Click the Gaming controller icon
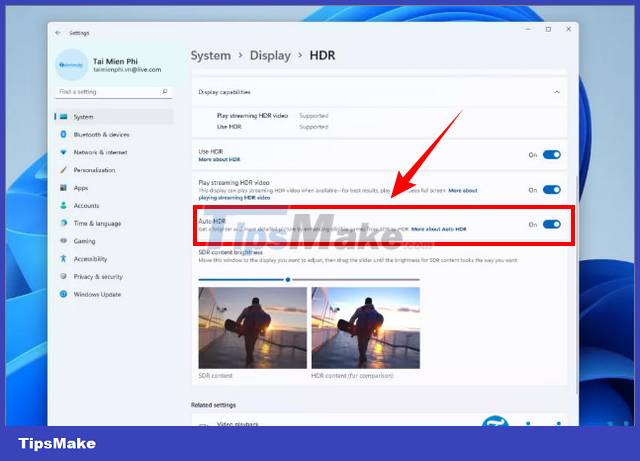The image size is (640, 461). 63,241
